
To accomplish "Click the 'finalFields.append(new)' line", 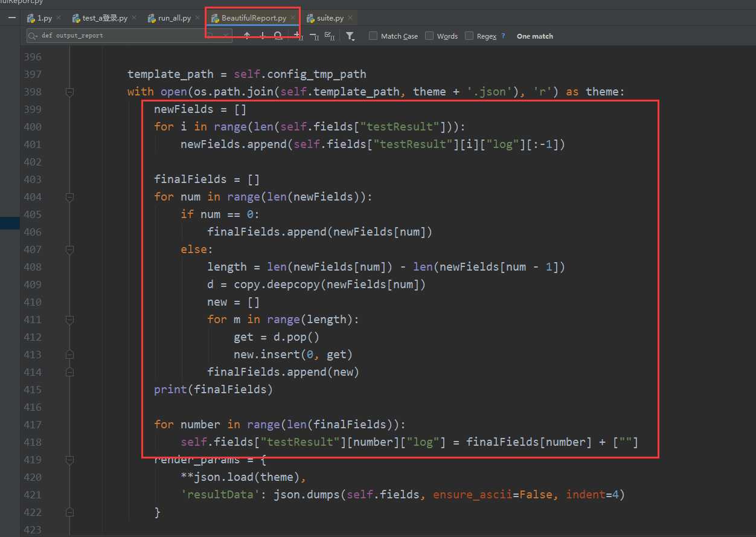I will 283,372.
